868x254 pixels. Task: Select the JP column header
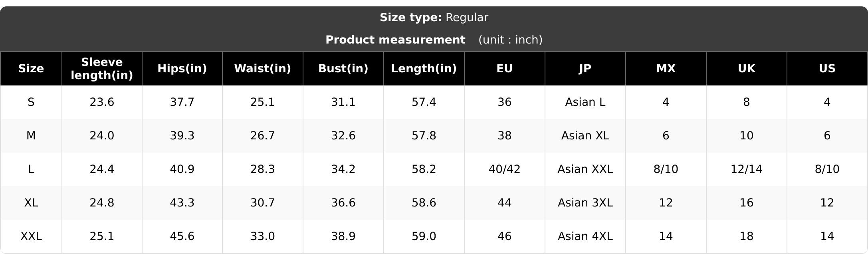point(585,69)
